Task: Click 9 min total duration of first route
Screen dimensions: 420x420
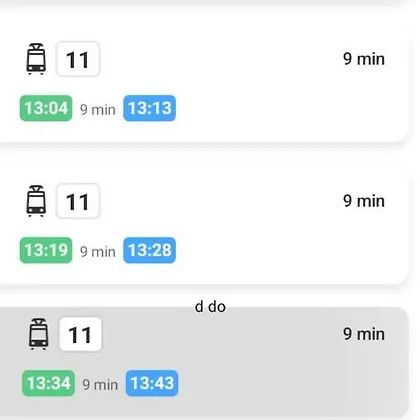Action: [364, 59]
